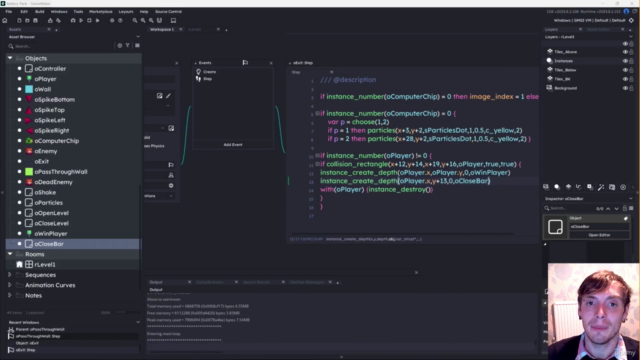Image resolution: width=640 pixels, height=360 pixels.
Task: Click the Clean build toolbar icon
Action: 97,20
